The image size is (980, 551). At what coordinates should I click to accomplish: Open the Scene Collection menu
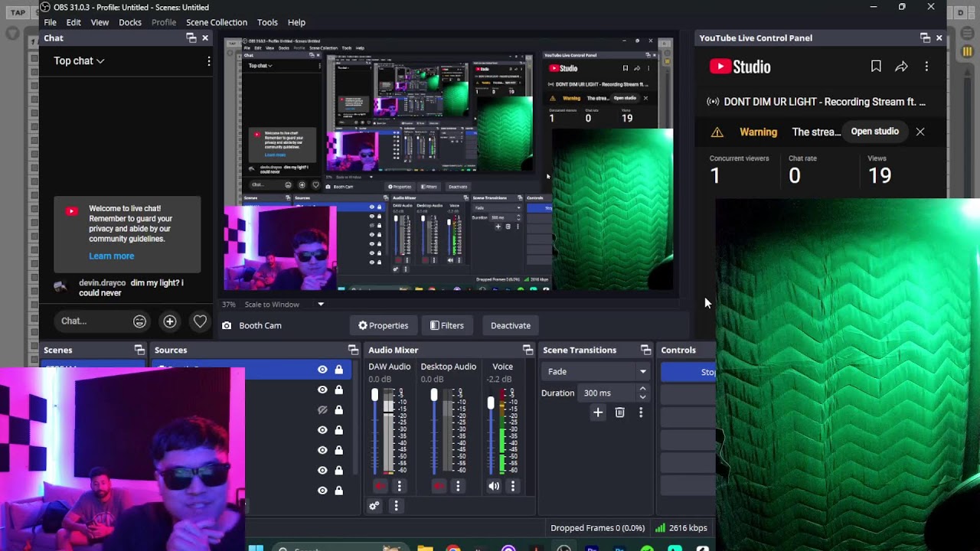(x=217, y=22)
